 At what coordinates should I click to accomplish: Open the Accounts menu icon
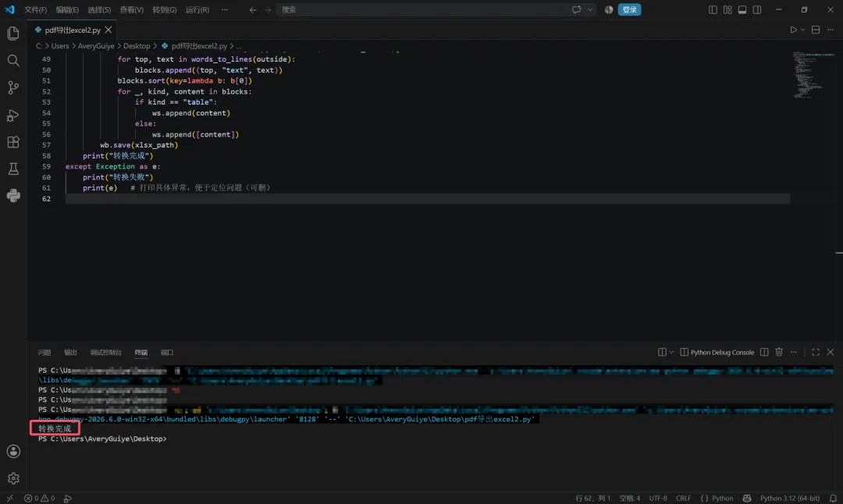(13, 452)
